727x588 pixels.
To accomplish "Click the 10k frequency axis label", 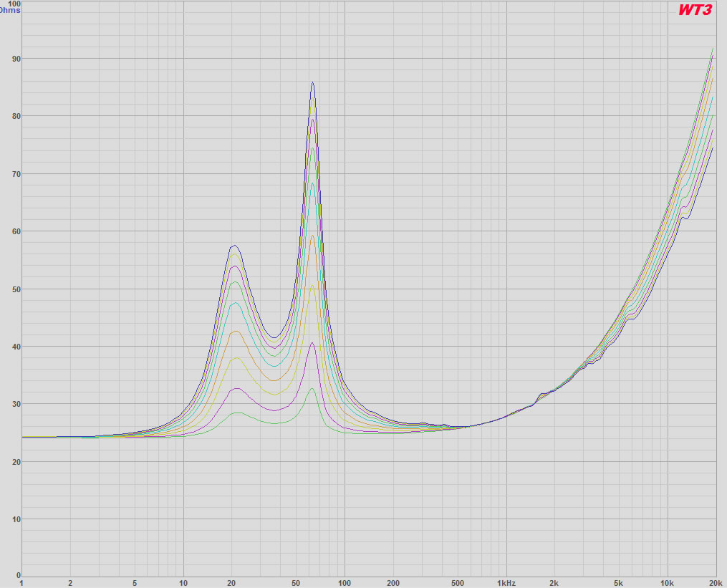I will [667, 583].
